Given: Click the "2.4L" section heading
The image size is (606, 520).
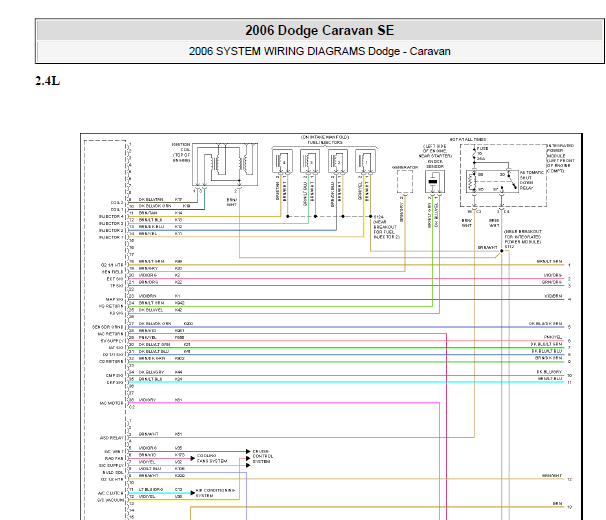Looking at the screenshot, I should tap(48, 81).
